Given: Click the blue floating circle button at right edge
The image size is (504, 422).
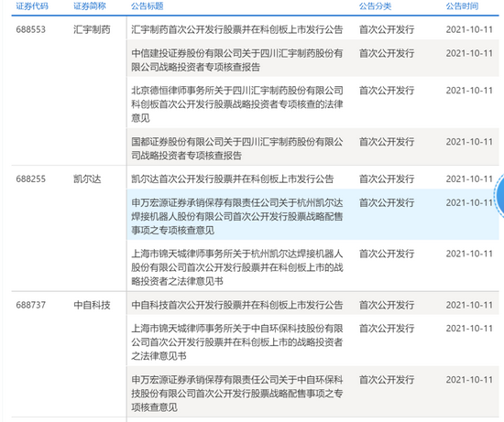Looking at the screenshot, I should pyautogui.click(x=499, y=195).
